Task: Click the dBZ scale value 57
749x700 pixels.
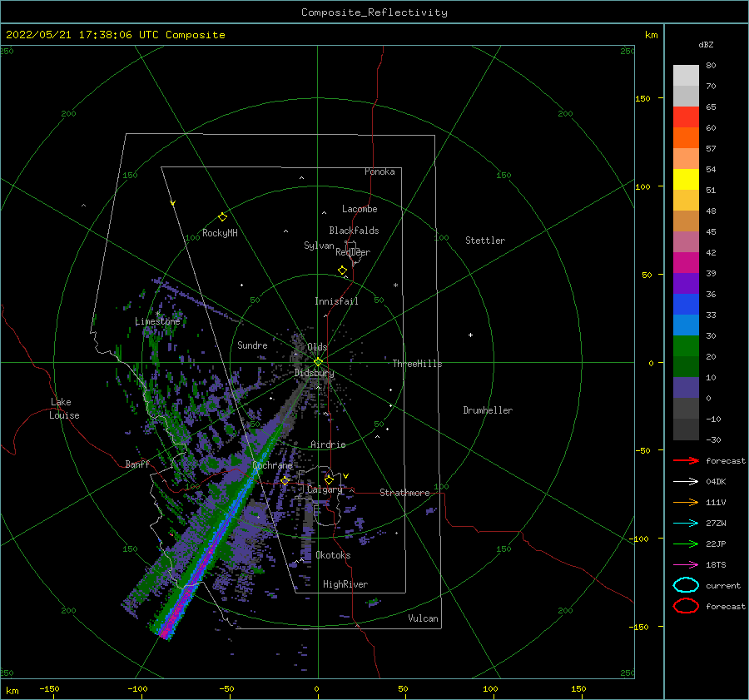Action: pos(711,149)
